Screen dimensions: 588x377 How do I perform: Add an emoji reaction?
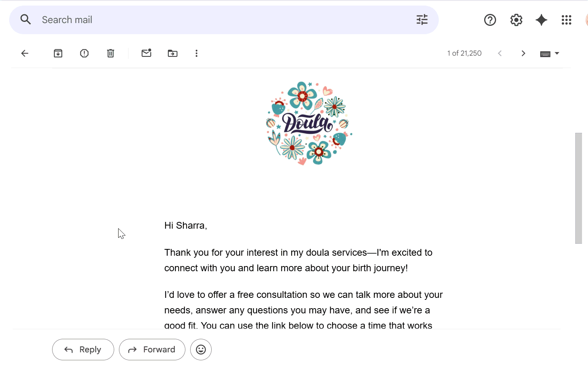point(201,350)
